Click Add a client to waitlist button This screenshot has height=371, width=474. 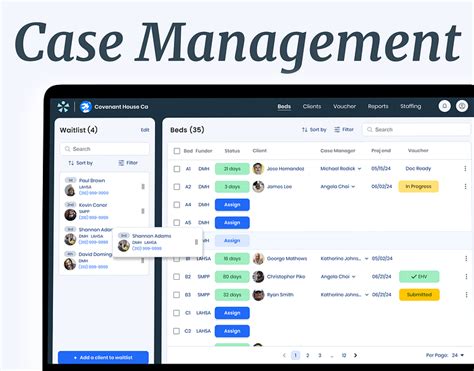coord(103,357)
